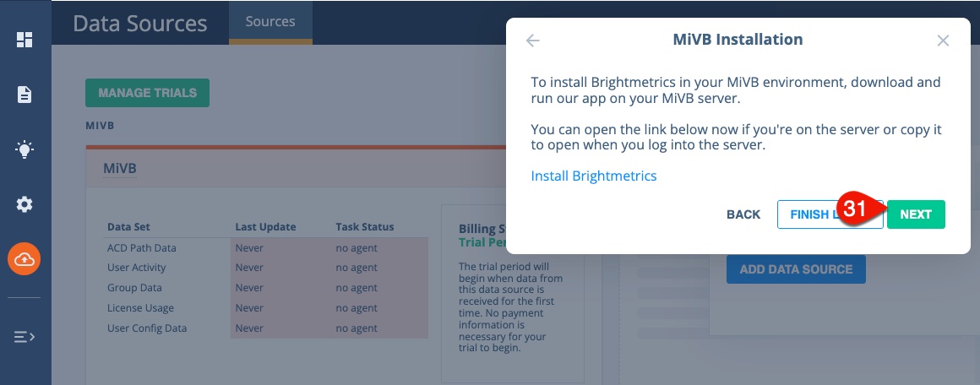Select the License Usage row label
980x385 pixels.
[x=140, y=308]
